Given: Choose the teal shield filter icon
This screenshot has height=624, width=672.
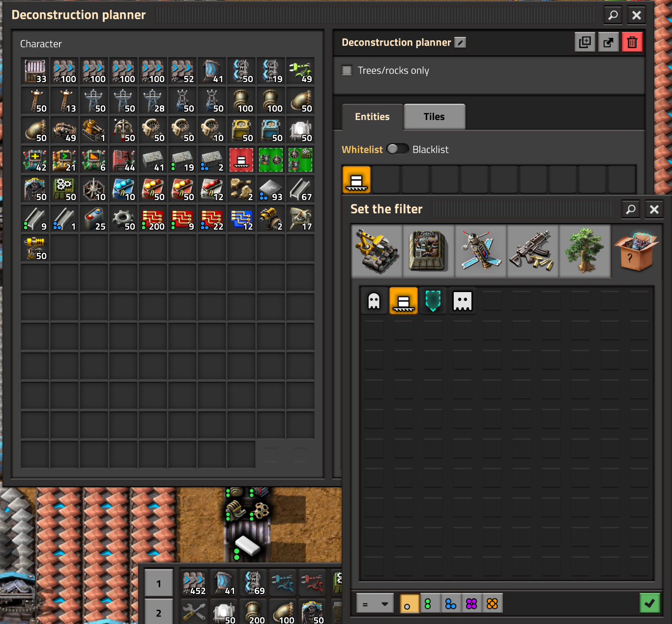Looking at the screenshot, I should [x=433, y=300].
